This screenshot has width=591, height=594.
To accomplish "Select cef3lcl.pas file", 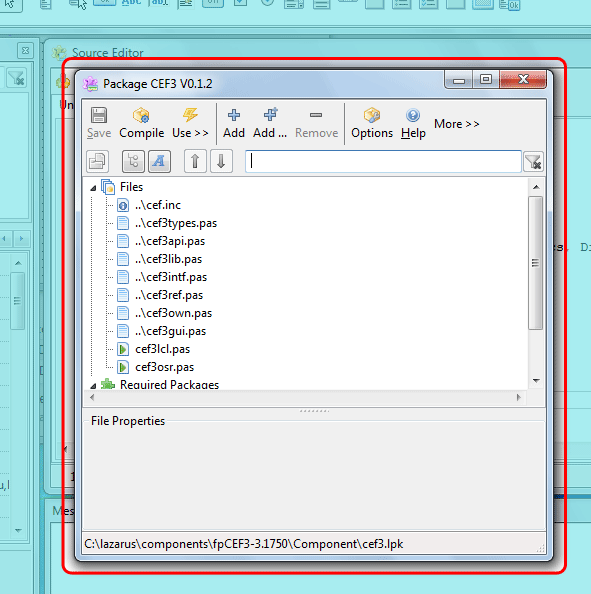I will click(163, 349).
